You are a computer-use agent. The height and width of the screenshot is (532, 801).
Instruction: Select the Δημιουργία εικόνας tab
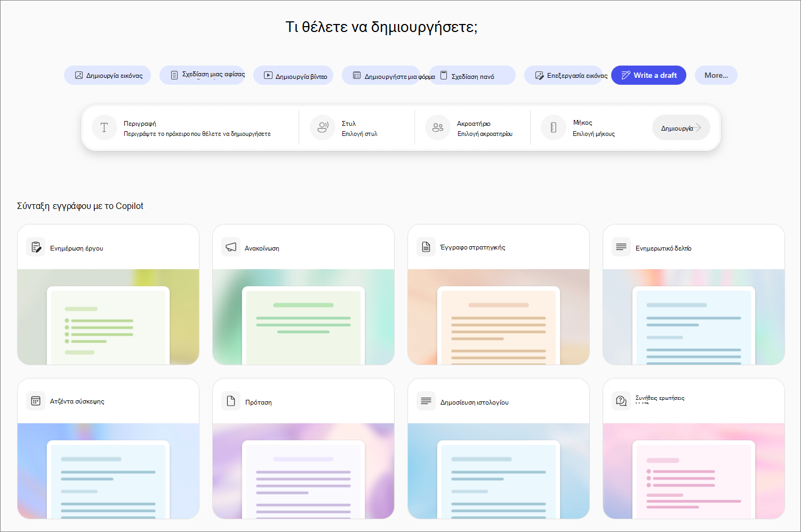pos(108,75)
